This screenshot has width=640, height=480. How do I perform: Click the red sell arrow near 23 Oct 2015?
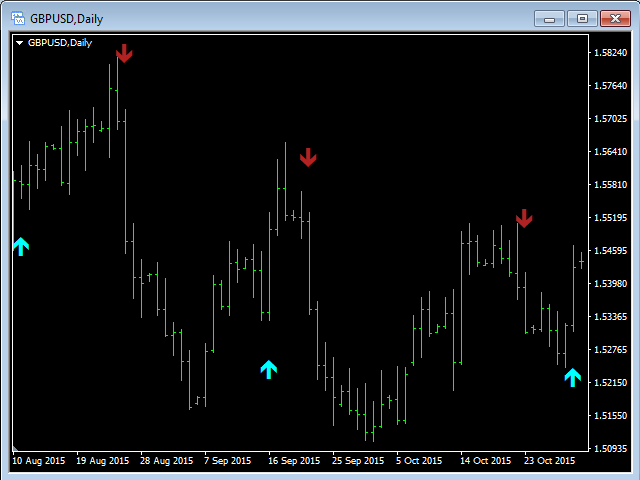tap(524, 218)
